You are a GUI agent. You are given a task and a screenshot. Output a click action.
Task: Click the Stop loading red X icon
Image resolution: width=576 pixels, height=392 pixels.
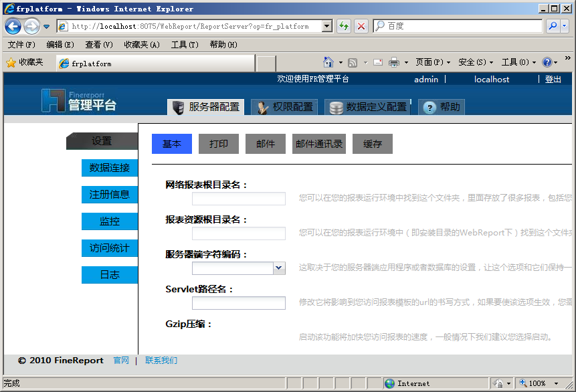coord(361,26)
